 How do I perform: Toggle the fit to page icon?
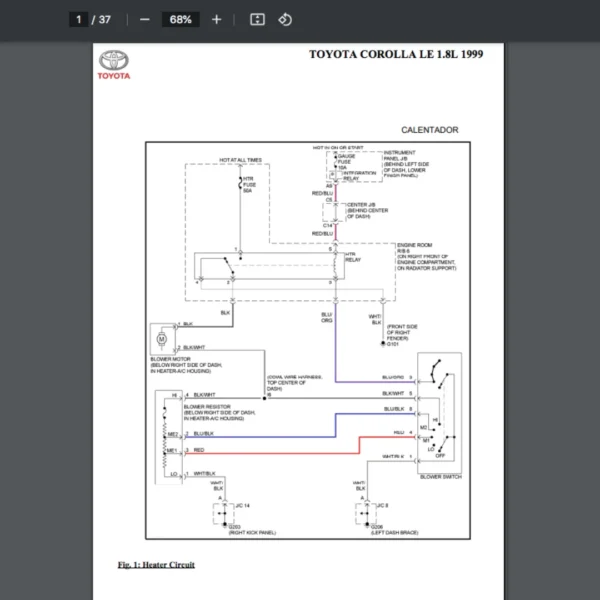click(257, 20)
